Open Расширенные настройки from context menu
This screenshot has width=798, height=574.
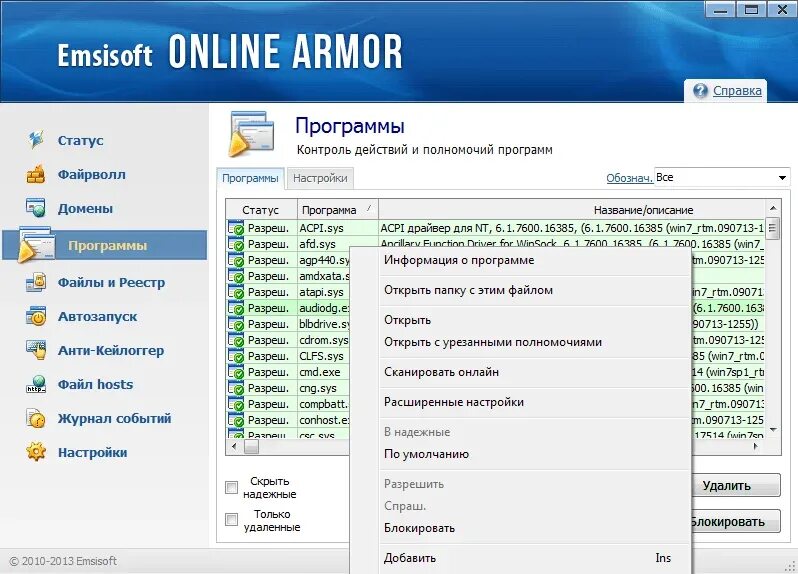(453, 402)
